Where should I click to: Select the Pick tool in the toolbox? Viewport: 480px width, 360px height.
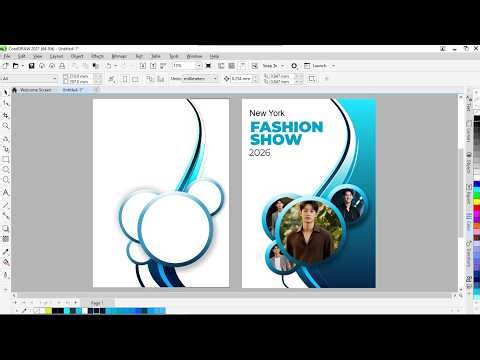click(x=6, y=92)
